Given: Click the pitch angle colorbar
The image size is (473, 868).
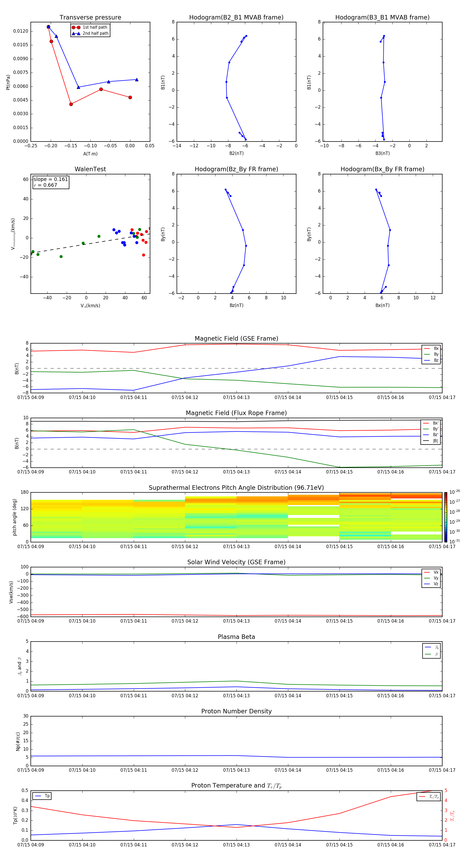Looking at the screenshot, I should pos(446,517).
